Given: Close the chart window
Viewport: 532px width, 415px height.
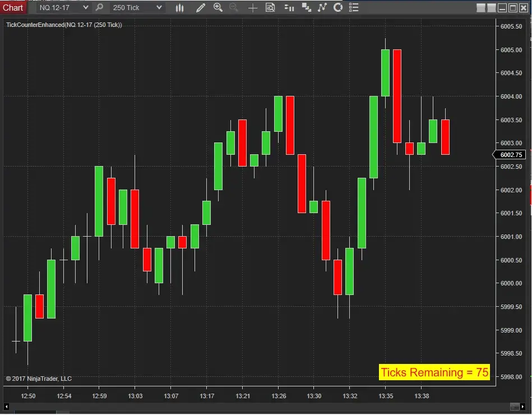Looking at the screenshot, I should click(x=524, y=8).
